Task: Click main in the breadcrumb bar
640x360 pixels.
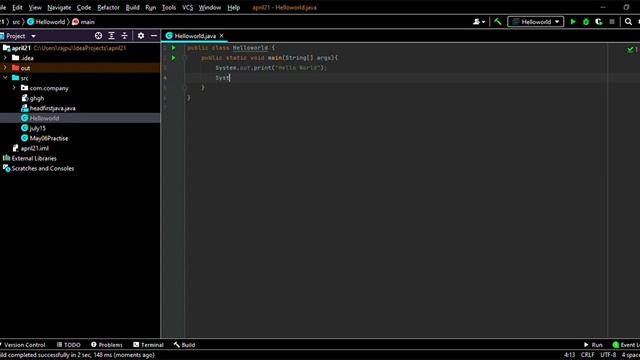Action: coord(83,22)
